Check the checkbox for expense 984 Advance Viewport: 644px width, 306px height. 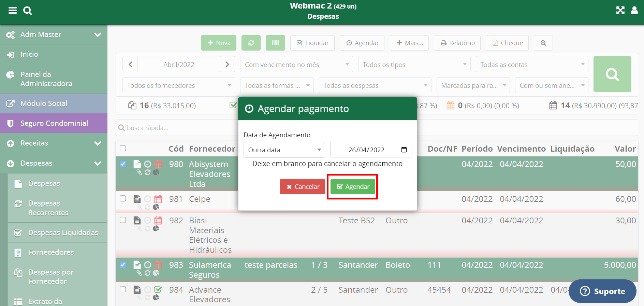[x=123, y=289]
